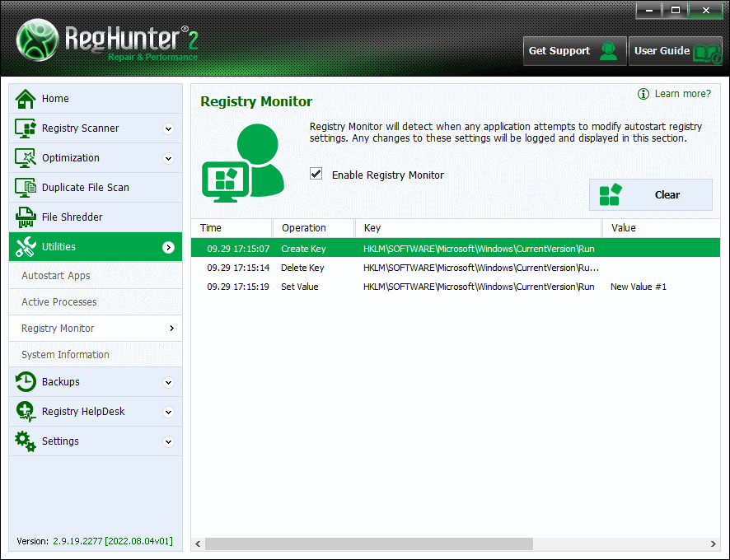Click the Backups clock icon
The height and width of the screenshot is (560, 730).
point(26,382)
